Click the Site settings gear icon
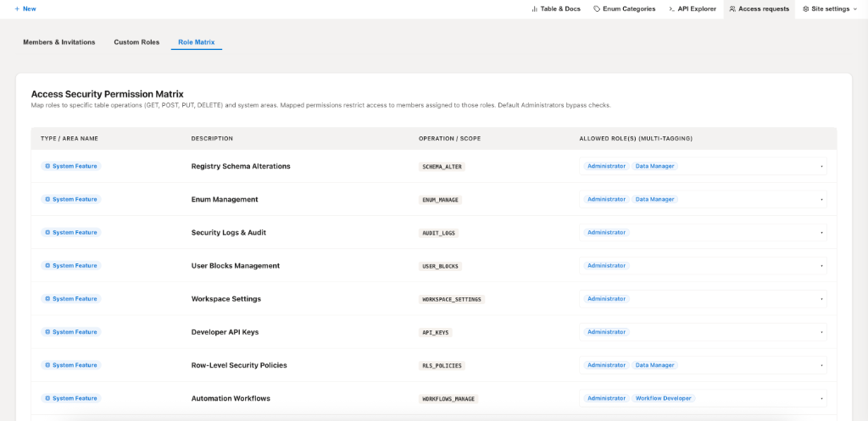Screen dimensions: 868x421 (805, 8)
